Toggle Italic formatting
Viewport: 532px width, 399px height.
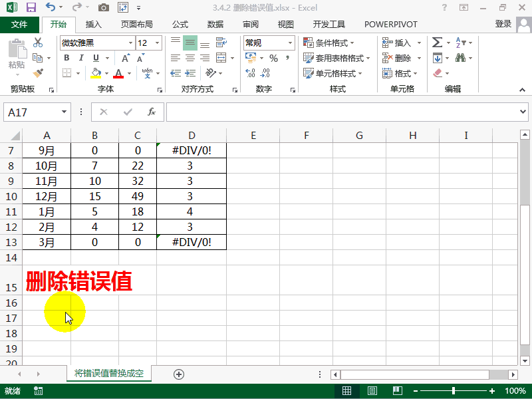coord(81,58)
